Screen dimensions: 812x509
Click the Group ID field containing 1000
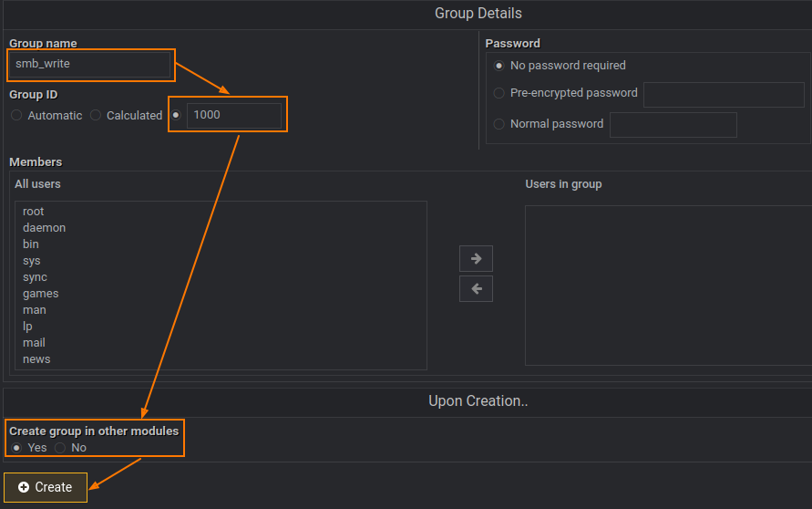(235, 115)
